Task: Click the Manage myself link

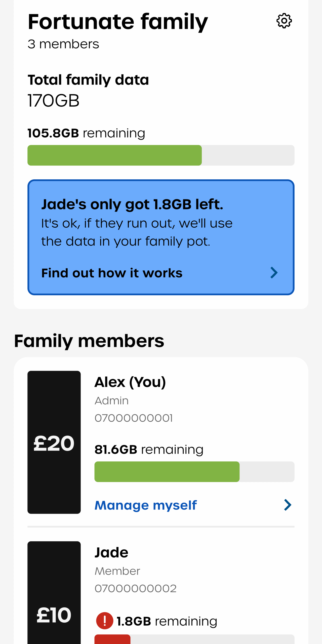Action: point(146,505)
